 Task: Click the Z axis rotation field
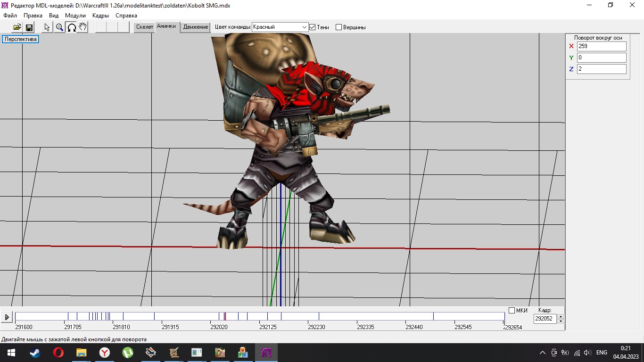tap(602, 69)
